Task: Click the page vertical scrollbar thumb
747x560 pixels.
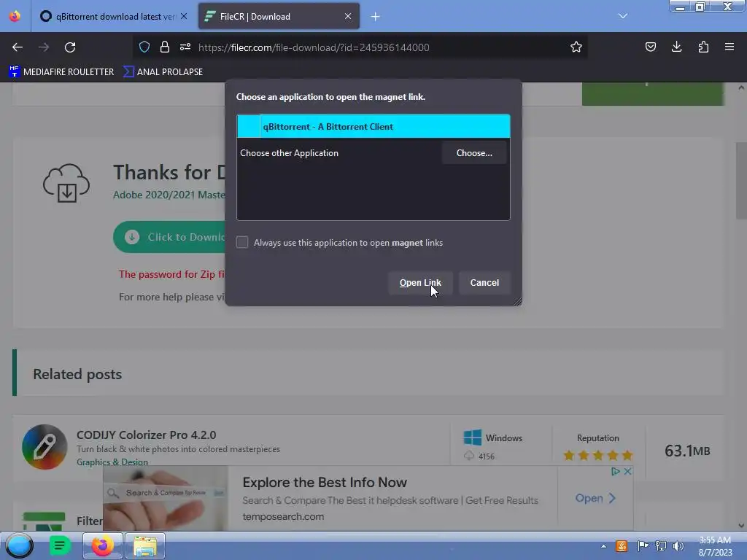Action: tap(741, 181)
